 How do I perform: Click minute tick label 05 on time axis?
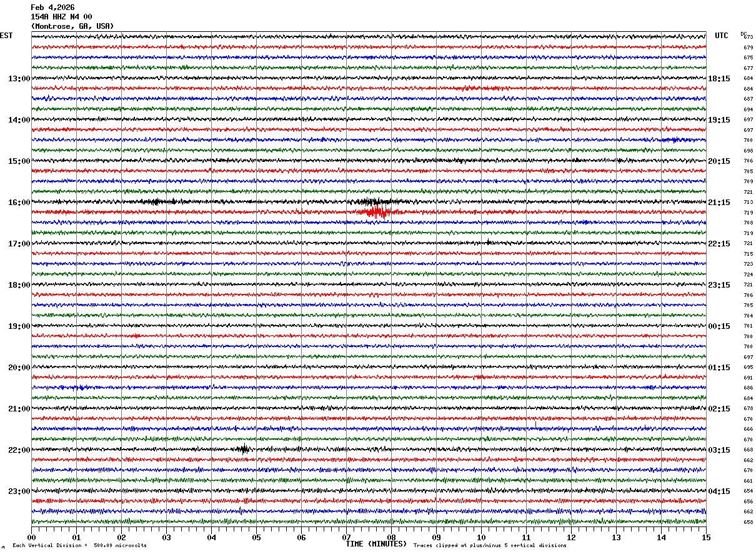(x=256, y=537)
